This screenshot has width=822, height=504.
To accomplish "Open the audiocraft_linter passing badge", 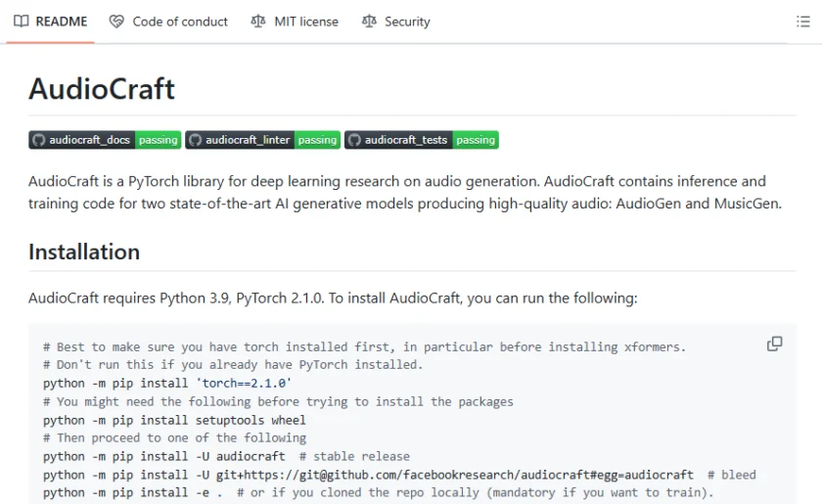I will 262,140.
